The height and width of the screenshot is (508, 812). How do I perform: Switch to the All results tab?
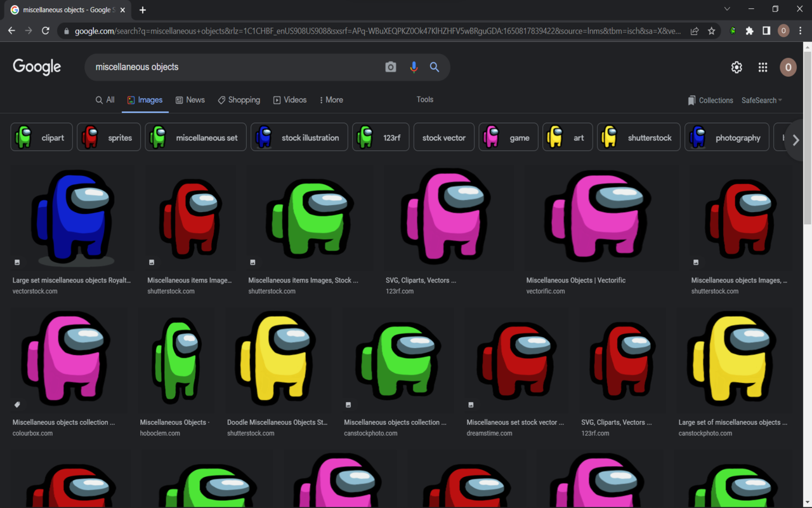tap(105, 100)
